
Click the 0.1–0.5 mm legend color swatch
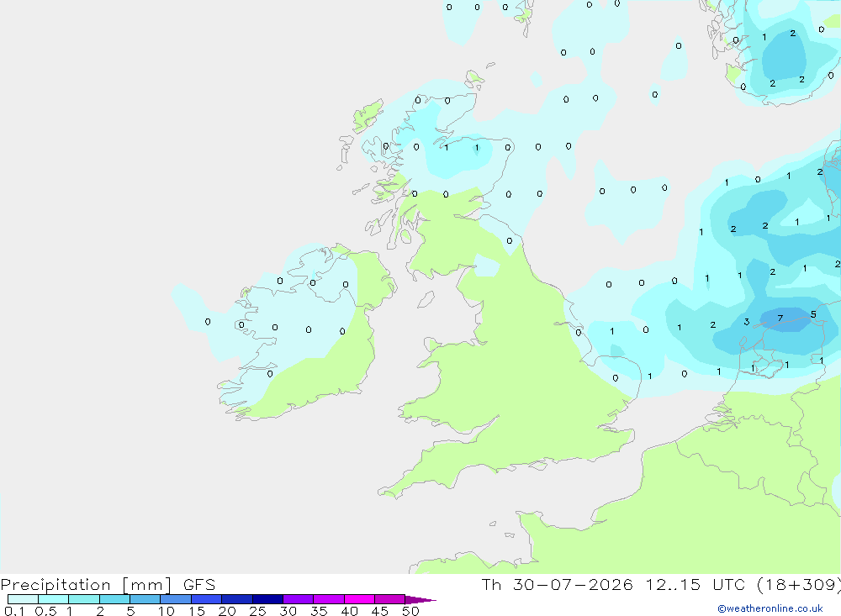[x=23, y=599]
